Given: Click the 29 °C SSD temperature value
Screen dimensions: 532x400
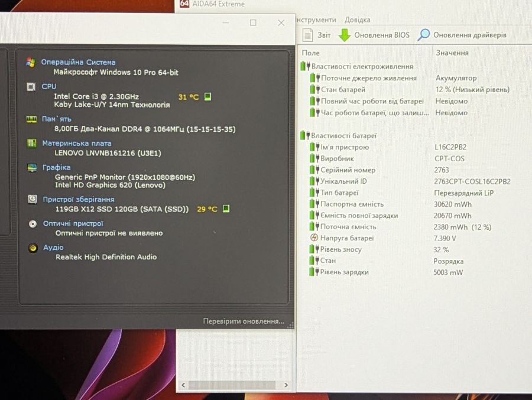Looking at the screenshot, I should [x=207, y=209].
